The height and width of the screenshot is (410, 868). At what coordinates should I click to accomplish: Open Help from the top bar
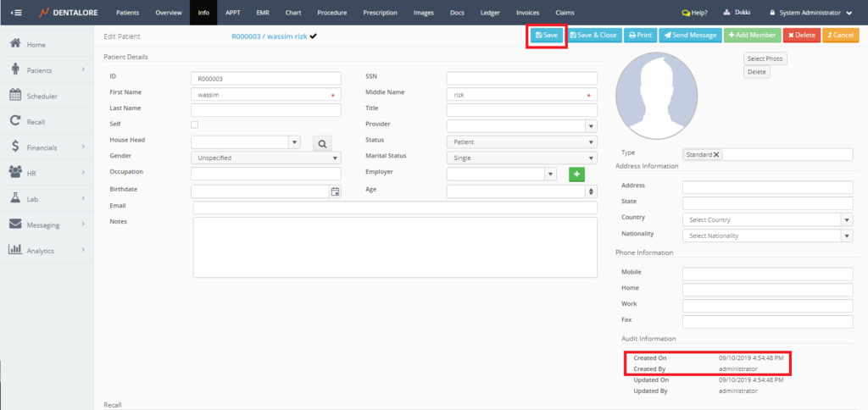click(694, 13)
